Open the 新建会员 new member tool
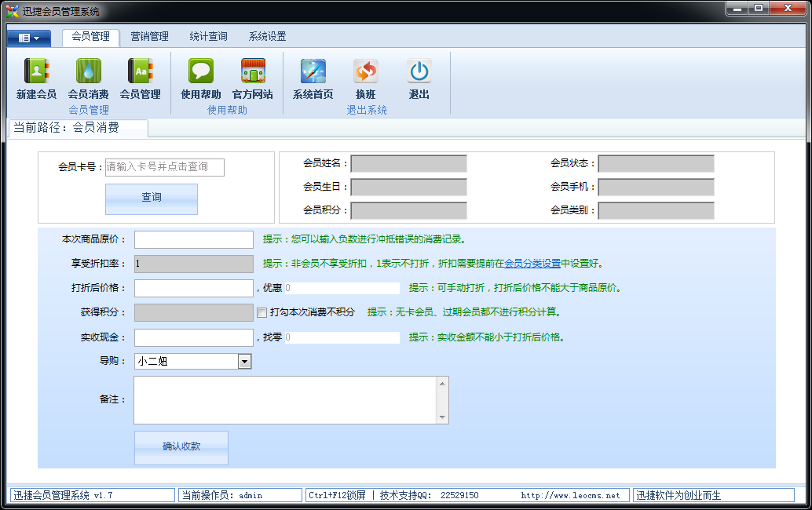812x510 pixels. click(36, 78)
